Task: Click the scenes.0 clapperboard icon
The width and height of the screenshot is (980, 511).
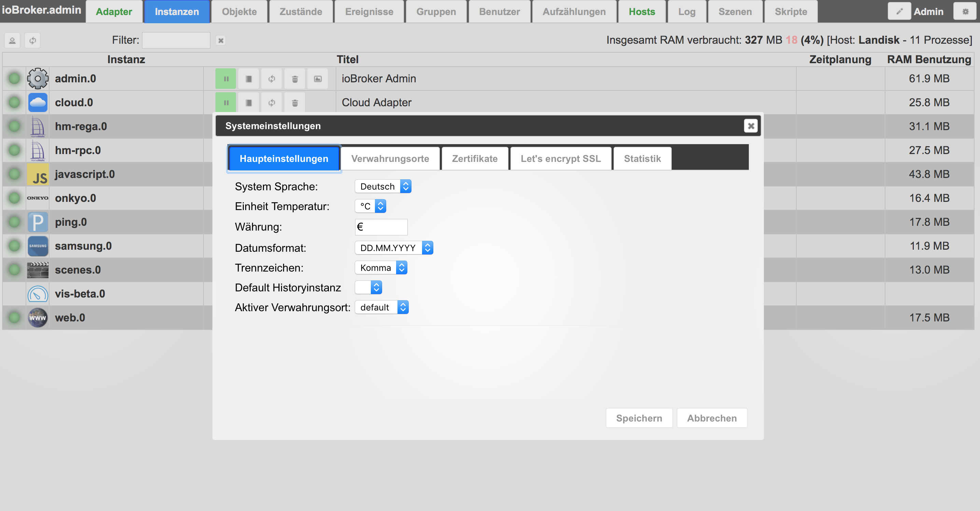Action: (x=38, y=270)
